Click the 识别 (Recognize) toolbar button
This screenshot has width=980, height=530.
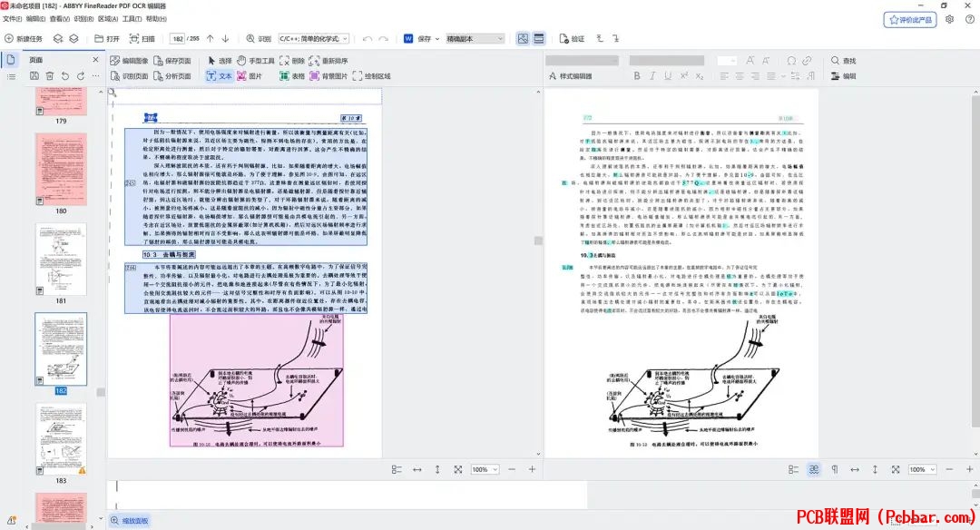(x=259, y=39)
